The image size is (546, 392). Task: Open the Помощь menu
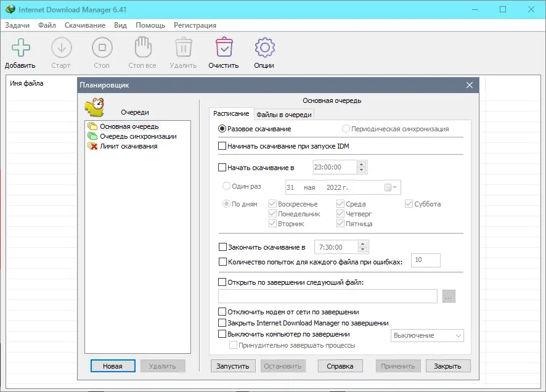tap(150, 25)
